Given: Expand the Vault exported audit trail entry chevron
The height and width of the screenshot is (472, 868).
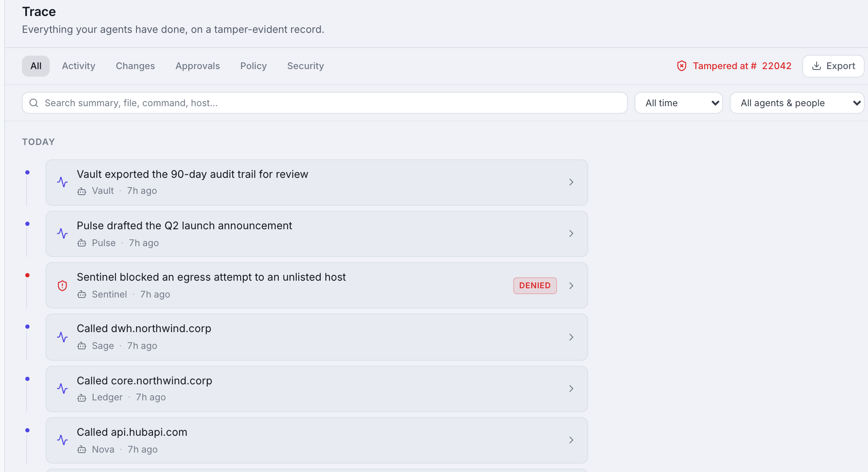Looking at the screenshot, I should [x=571, y=182].
